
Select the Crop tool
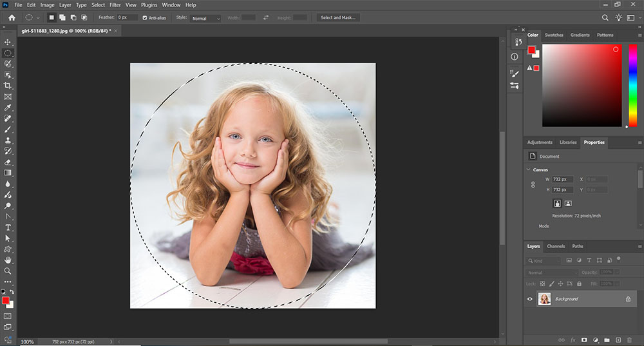tap(8, 86)
